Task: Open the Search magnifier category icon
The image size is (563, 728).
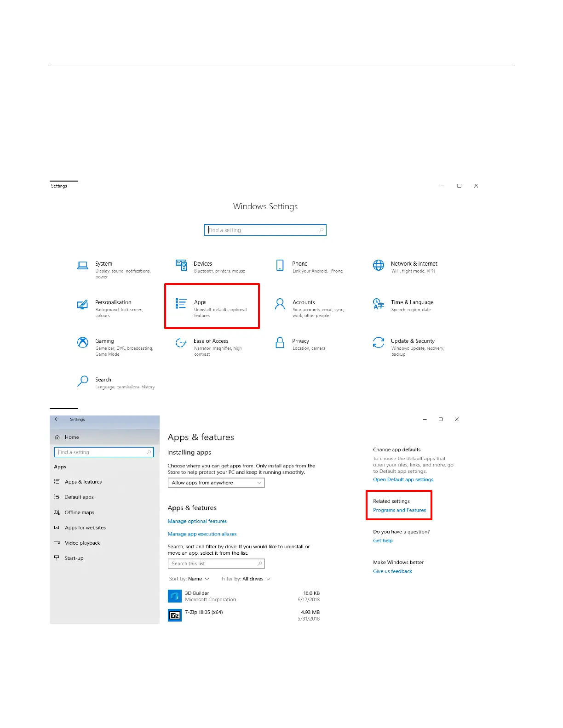Action: click(x=83, y=381)
